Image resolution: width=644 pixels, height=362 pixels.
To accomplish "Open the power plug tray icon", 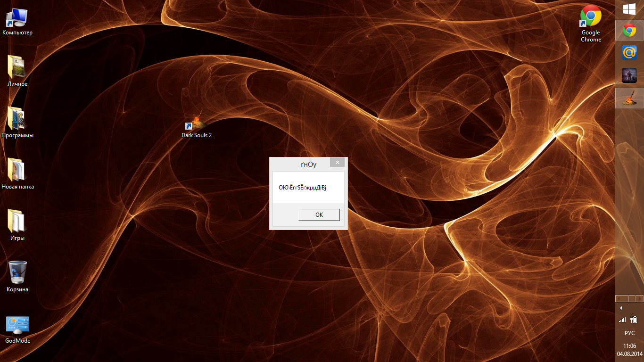I will pos(634,320).
